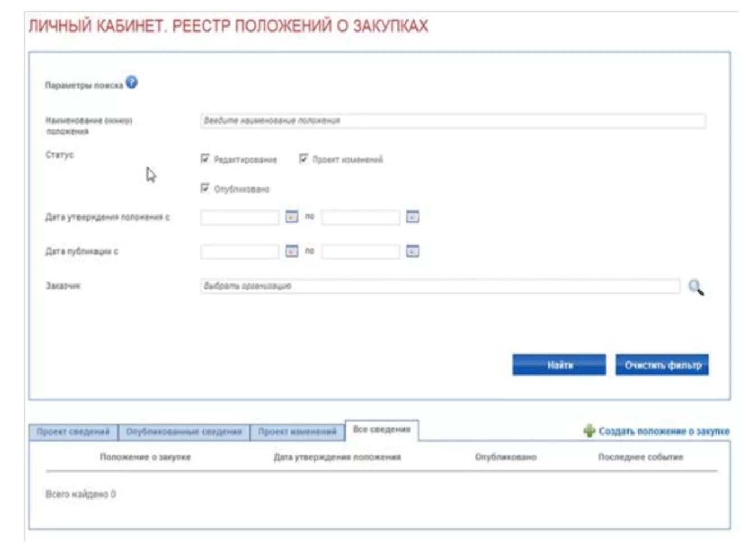Viewport: 756px width, 554px height.
Task: Click the Найти button
Action: [559, 365]
